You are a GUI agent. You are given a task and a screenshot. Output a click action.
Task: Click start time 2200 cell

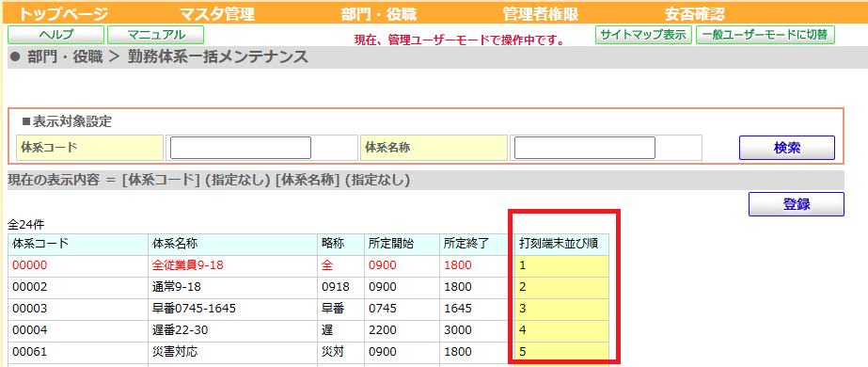point(402,330)
